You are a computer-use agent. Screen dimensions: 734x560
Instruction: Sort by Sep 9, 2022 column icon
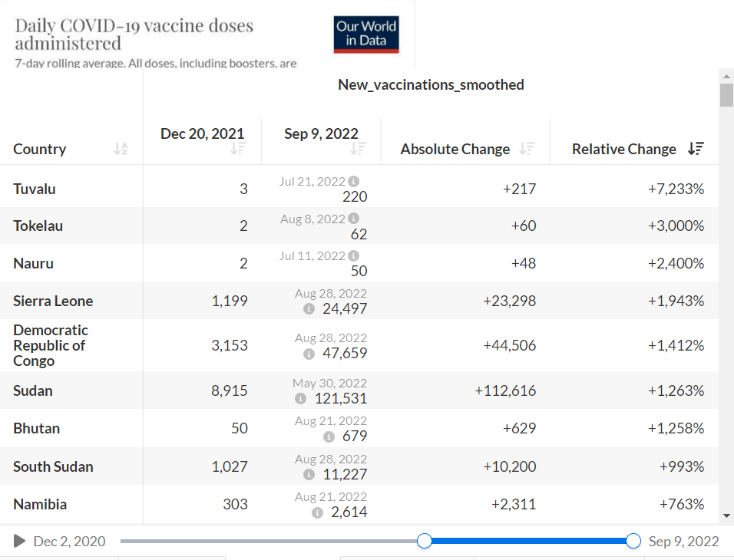click(358, 149)
